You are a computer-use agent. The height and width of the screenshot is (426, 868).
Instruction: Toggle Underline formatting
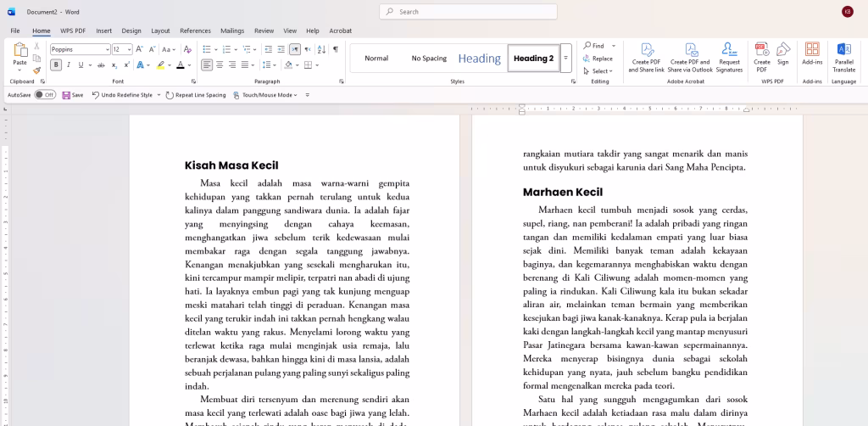pos(81,65)
